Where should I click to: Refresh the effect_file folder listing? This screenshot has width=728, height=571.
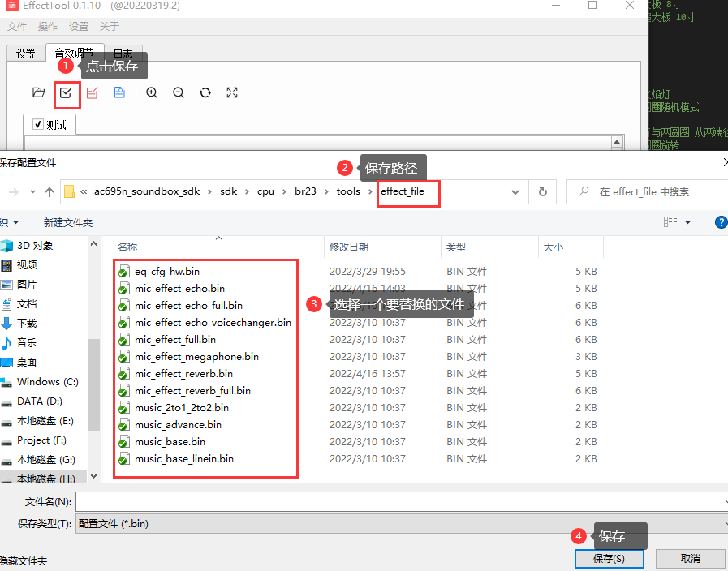(543, 192)
